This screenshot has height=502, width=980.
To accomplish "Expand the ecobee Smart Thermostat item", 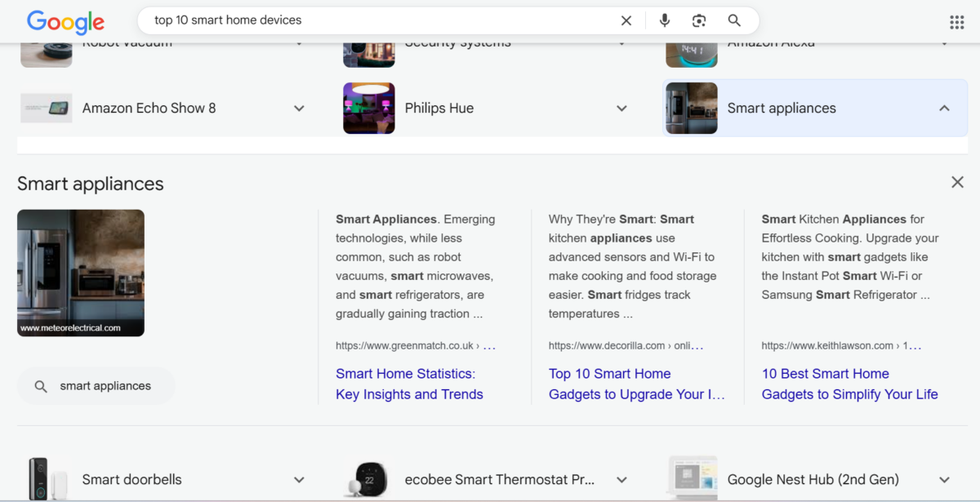I will 621,480.
